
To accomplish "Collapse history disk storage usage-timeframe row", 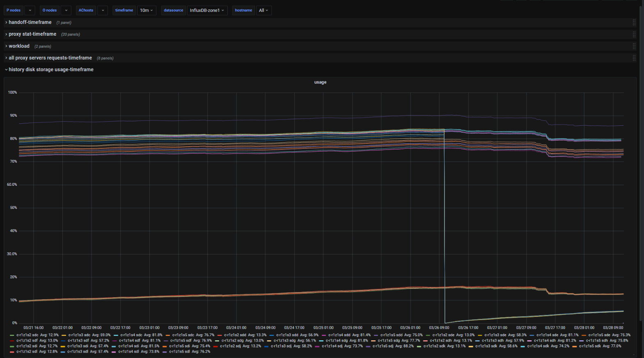I will (51, 69).
